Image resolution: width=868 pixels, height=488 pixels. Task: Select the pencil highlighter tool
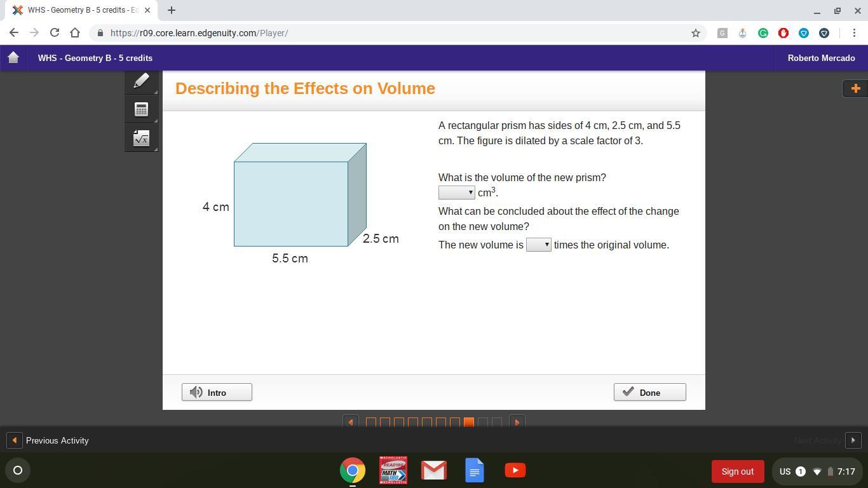(x=141, y=81)
